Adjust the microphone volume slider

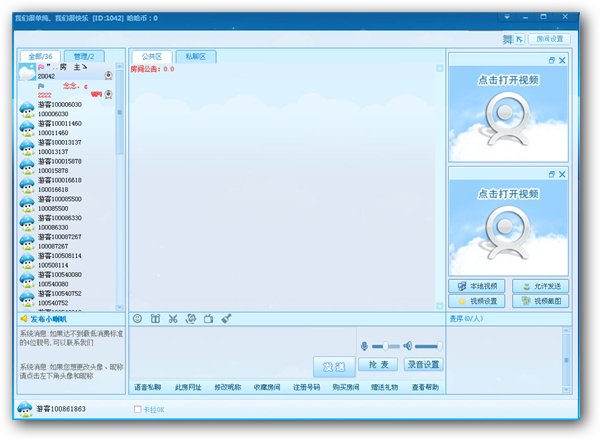(386, 346)
